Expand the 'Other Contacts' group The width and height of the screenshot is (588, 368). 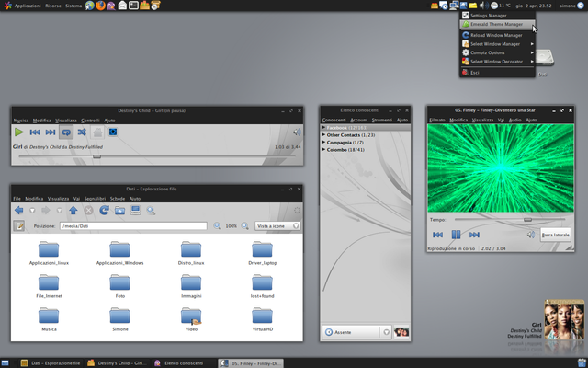coord(323,135)
